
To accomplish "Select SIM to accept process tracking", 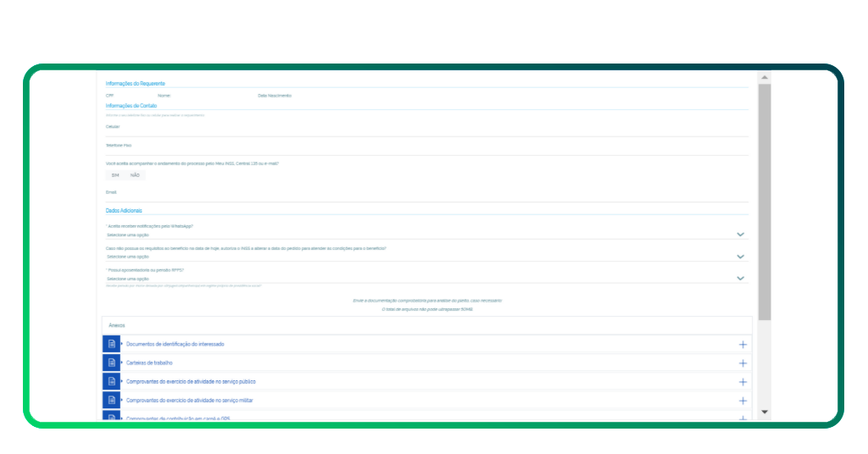I will 115,175.
